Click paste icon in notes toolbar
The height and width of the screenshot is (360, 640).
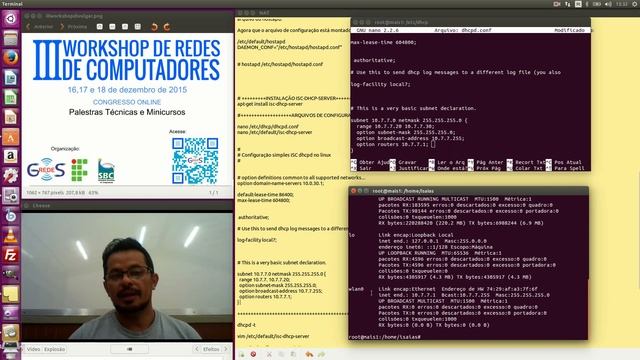pyautogui.click(x=293, y=354)
